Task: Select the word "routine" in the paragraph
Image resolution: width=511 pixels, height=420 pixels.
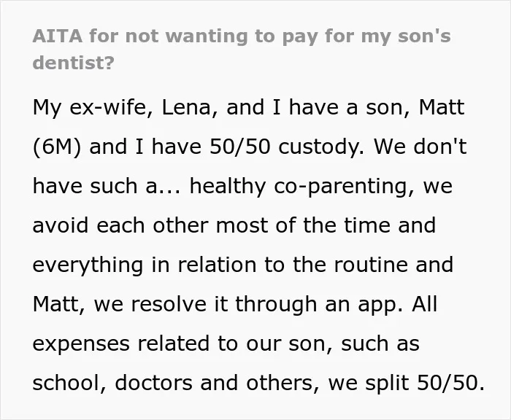Action: coord(371,265)
